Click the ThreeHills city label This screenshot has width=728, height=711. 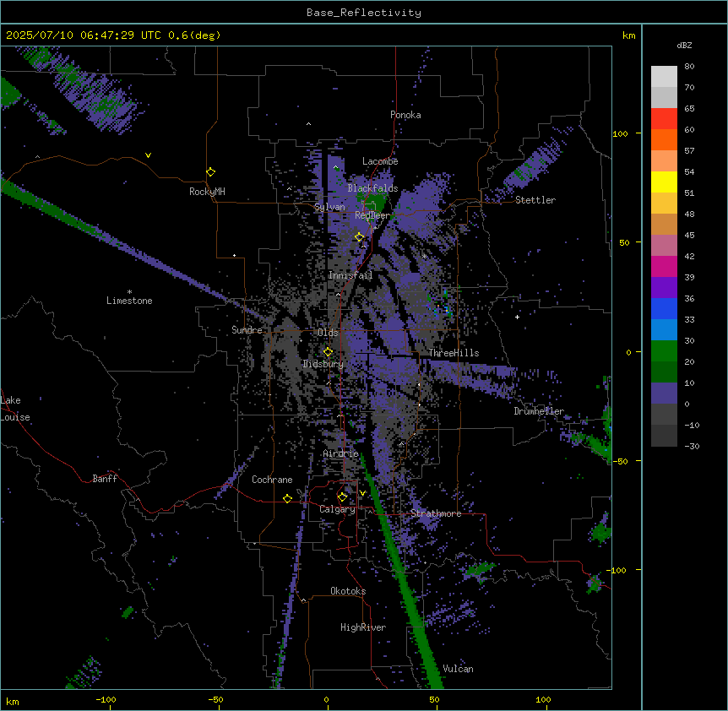(454, 353)
